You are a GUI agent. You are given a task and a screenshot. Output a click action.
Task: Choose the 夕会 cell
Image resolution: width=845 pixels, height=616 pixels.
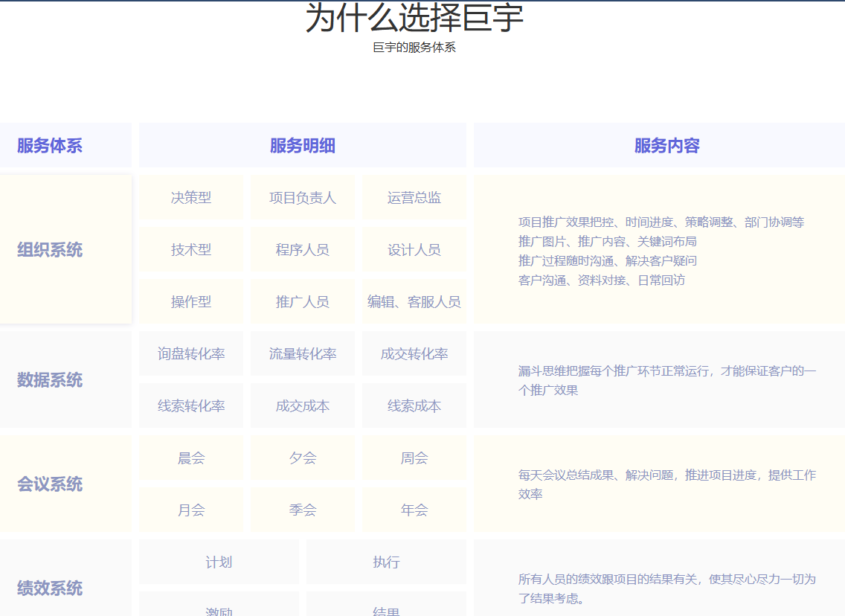(x=303, y=458)
